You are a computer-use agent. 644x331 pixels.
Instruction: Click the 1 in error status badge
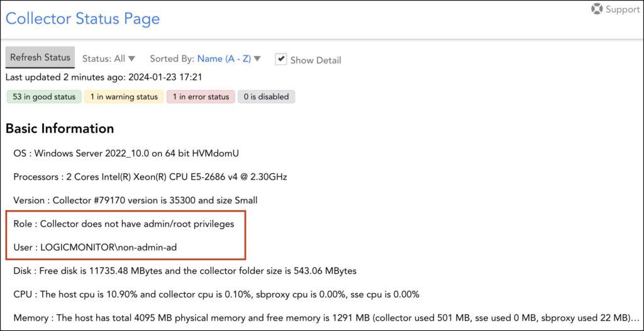(201, 97)
